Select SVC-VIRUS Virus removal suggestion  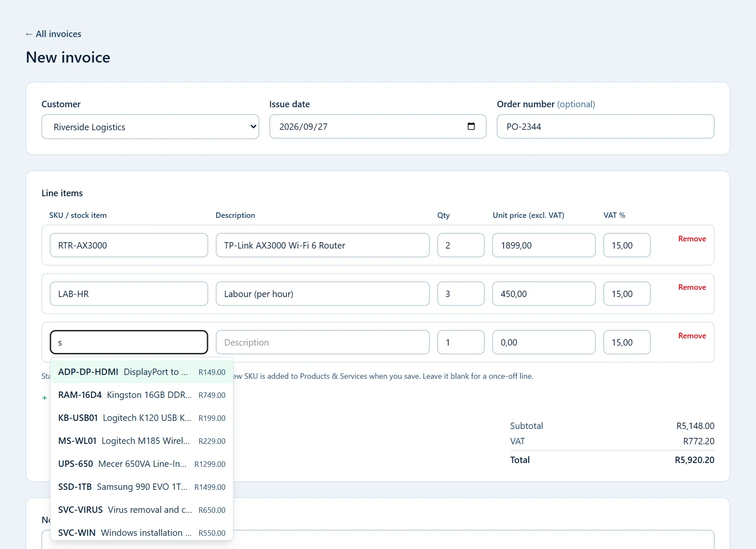pyautogui.click(x=142, y=510)
